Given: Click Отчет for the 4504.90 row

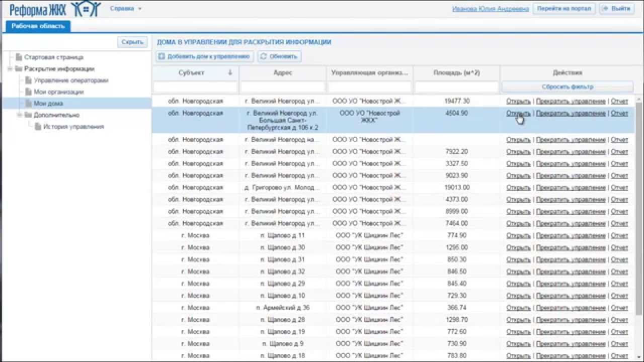Looking at the screenshot, I should pos(619,114).
